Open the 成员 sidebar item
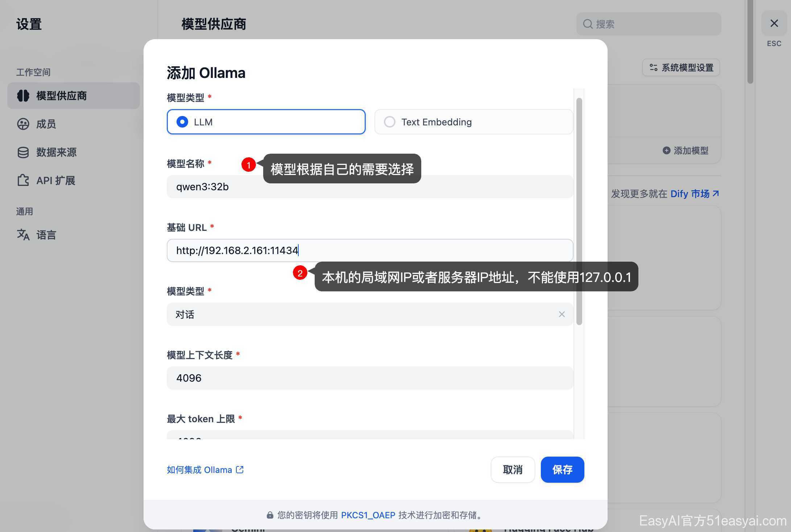 point(73,124)
